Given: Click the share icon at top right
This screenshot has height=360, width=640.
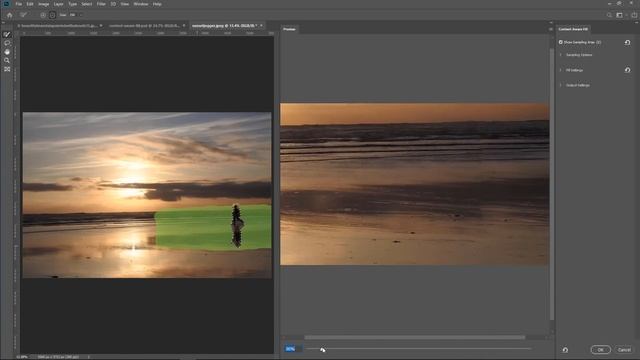Looking at the screenshot, I should click(634, 15).
